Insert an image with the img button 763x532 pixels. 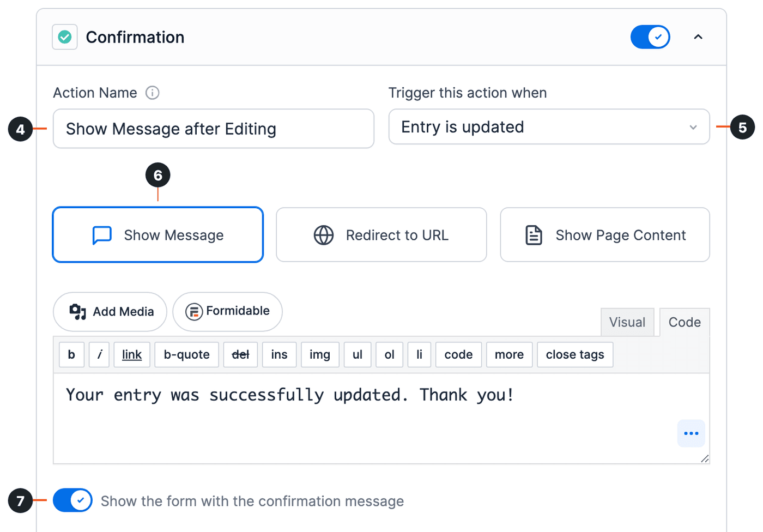point(320,355)
